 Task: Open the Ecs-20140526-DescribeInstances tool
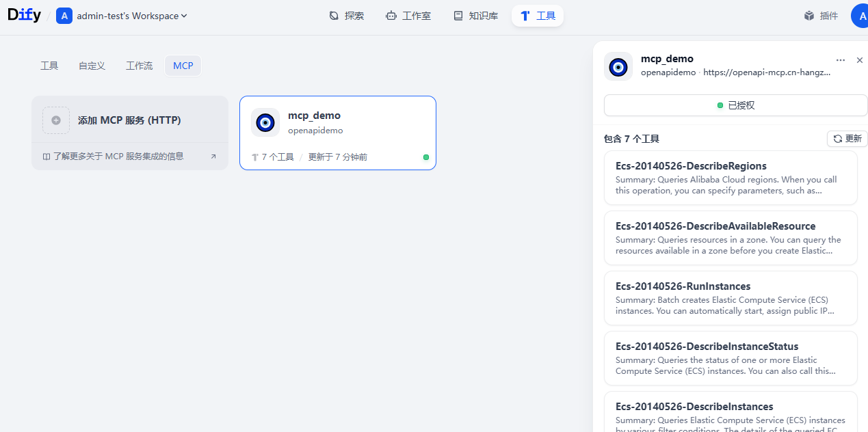pyautogui.click(x=731, y=411)
